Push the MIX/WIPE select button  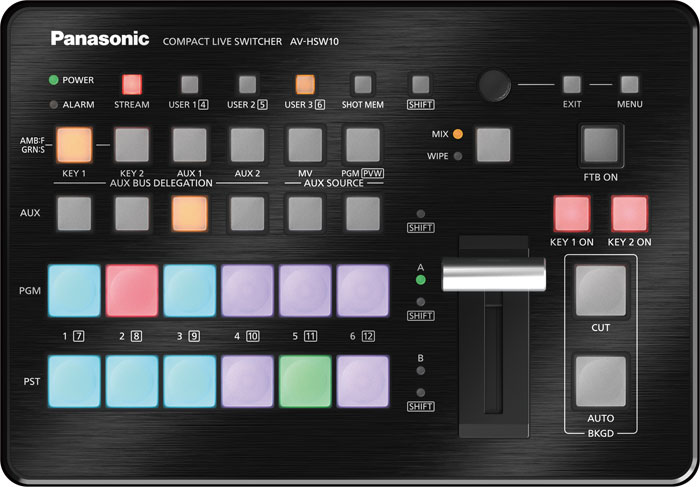click(x=493, y=145)
